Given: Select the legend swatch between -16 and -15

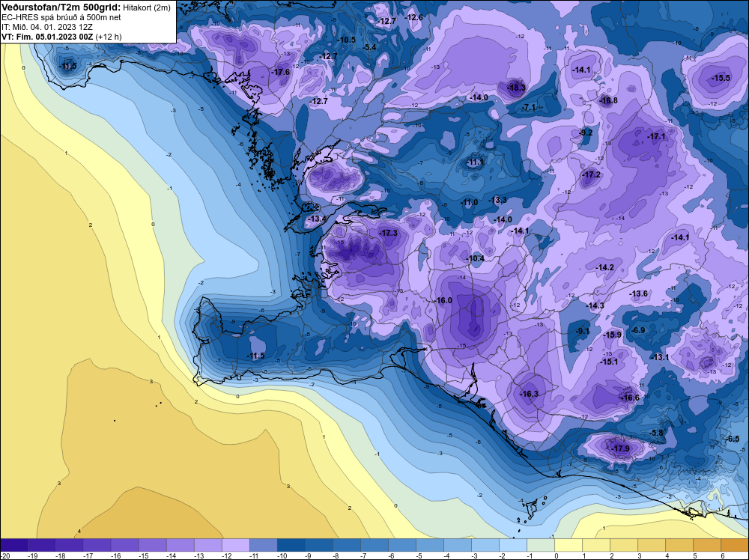Looking at the screenshot, I should click(125, 545).
